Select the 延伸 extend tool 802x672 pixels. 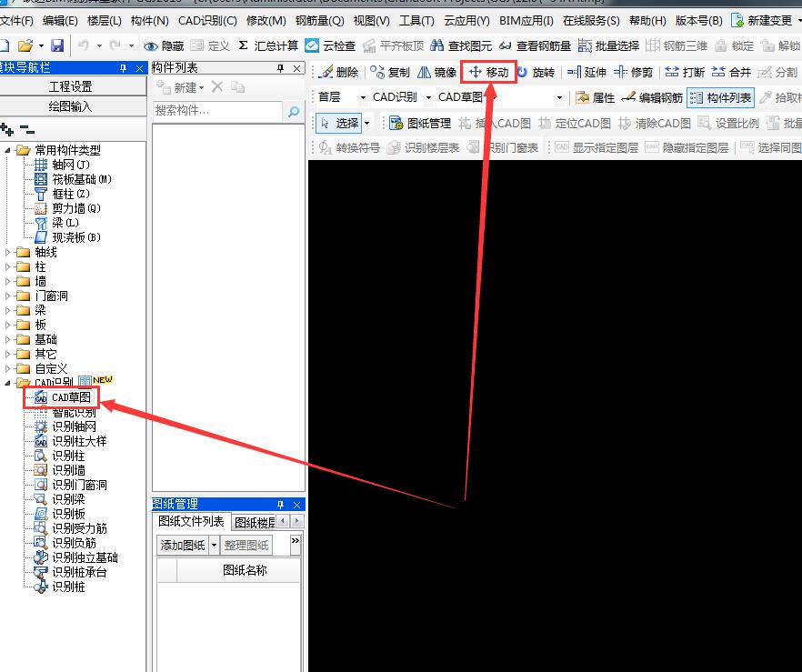tap(586, 72)
